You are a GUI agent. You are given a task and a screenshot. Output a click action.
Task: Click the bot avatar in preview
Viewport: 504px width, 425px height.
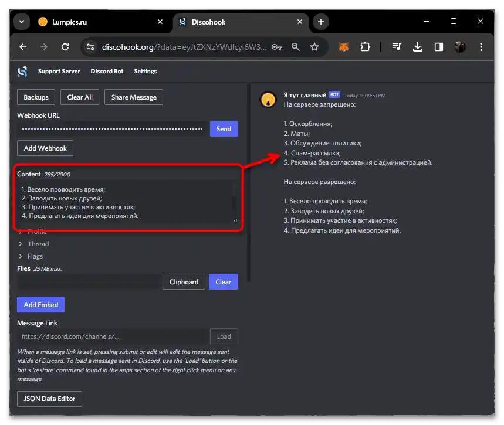pos(268,100)
